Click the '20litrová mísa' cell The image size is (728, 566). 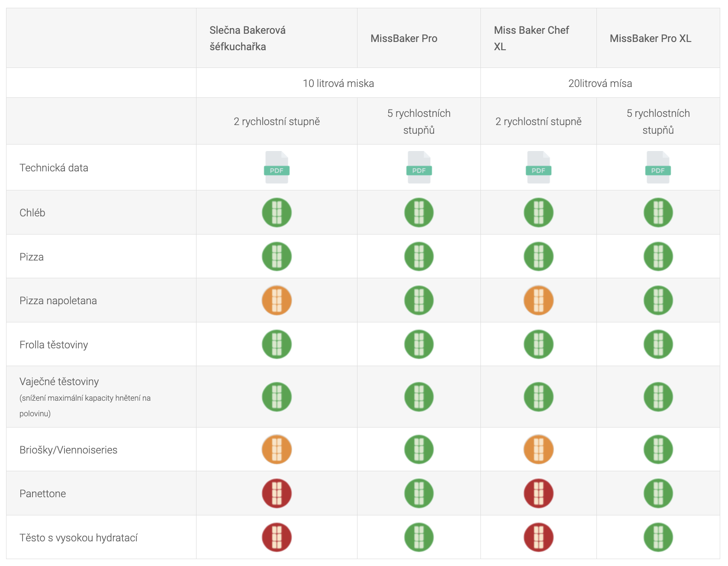[600, 83]
